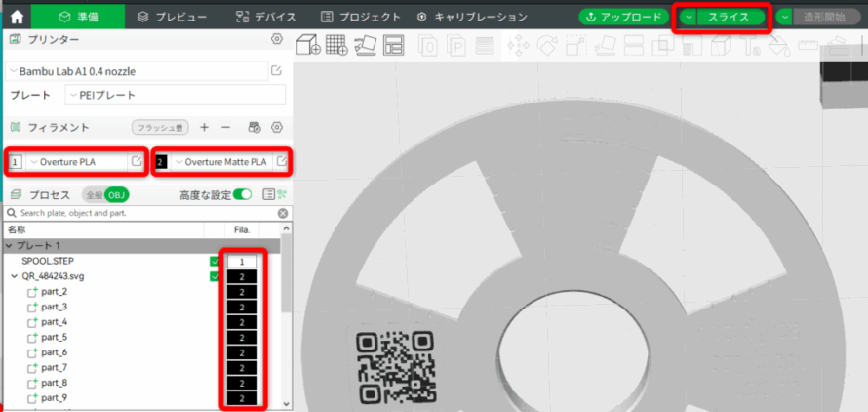The height and width of the screenshot is (412, 868).
Task: Select the Seam painting tool
Action: 720,45
